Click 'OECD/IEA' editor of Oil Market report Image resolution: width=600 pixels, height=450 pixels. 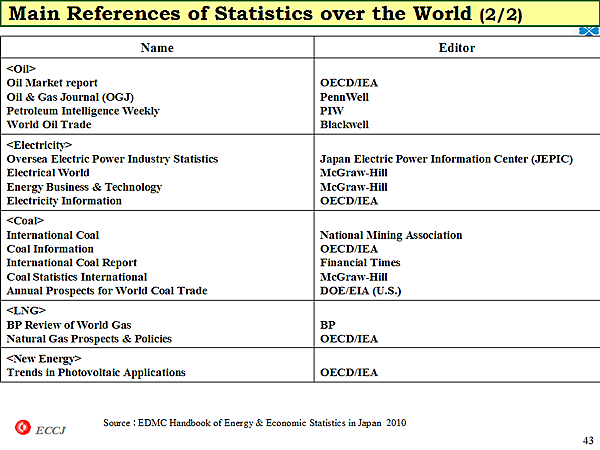349,83
